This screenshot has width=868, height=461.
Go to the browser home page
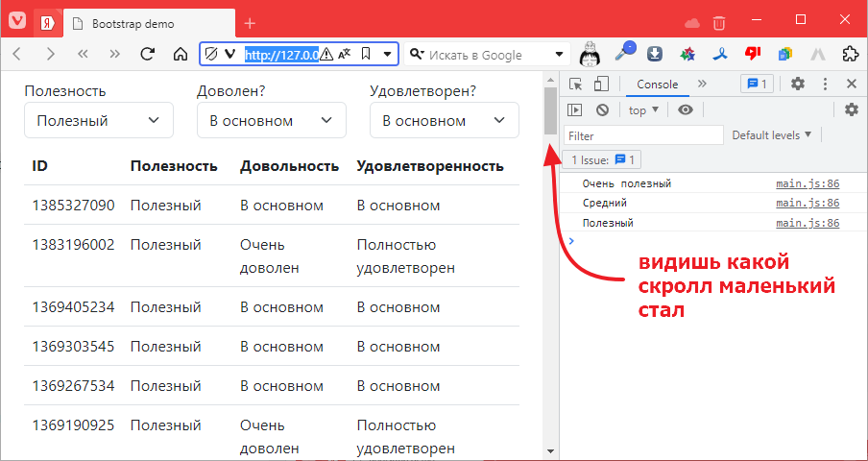point(180,55)
